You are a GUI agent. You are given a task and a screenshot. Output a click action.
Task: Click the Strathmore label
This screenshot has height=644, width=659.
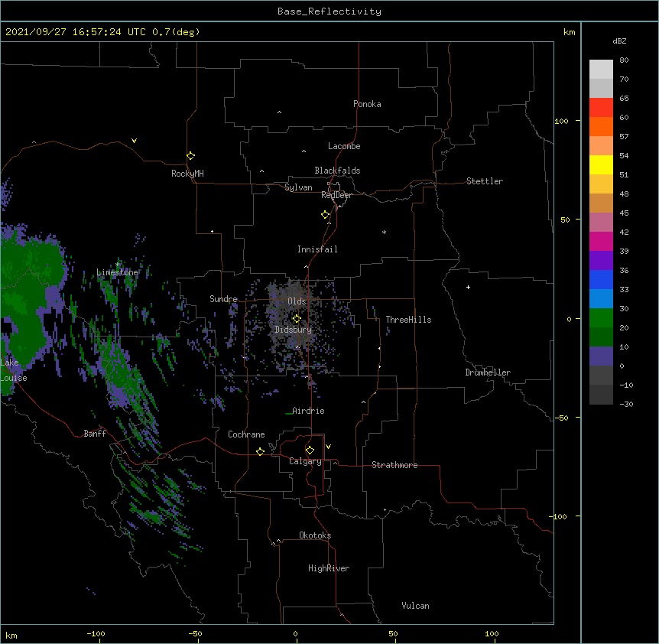(x=394, y=465)
